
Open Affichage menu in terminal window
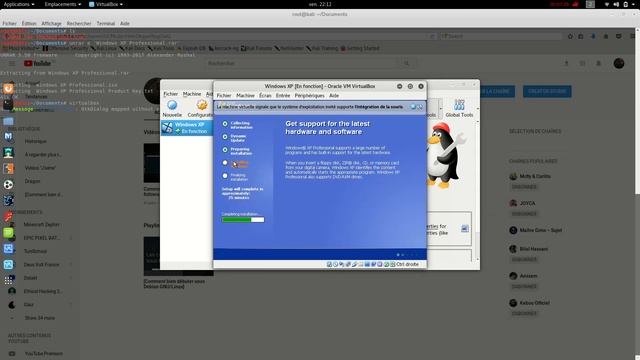pos(51,24)
